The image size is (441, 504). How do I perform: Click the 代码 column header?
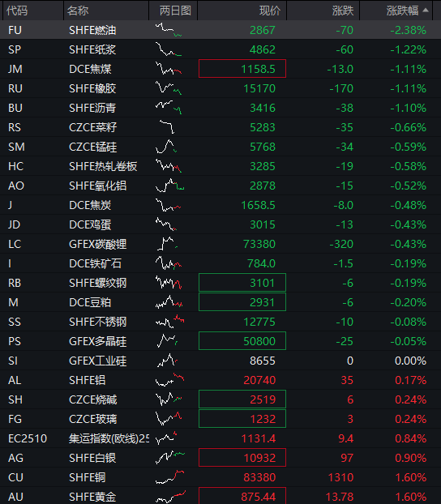click(17, 11)
